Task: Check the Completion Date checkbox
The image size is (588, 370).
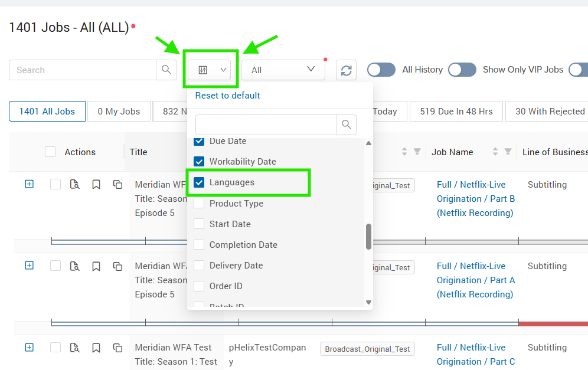Action: point(199,244)
